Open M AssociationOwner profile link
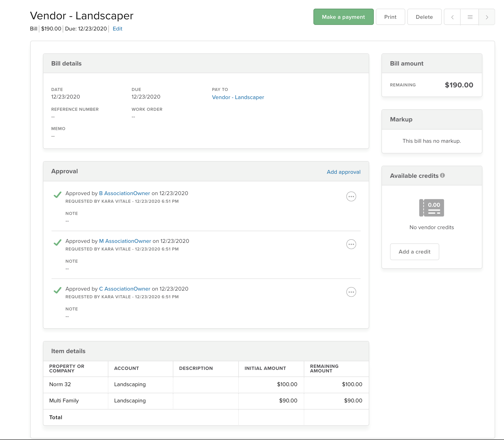 pos(125,241)
